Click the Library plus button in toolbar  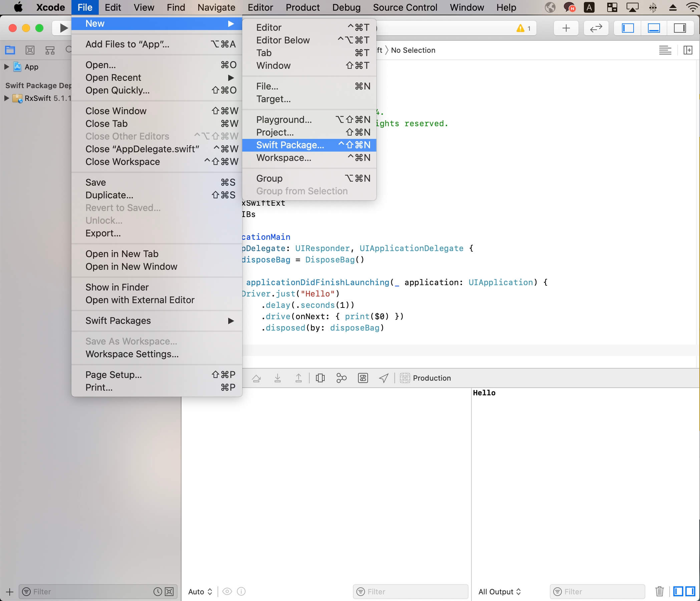click(x=566, y=28)
